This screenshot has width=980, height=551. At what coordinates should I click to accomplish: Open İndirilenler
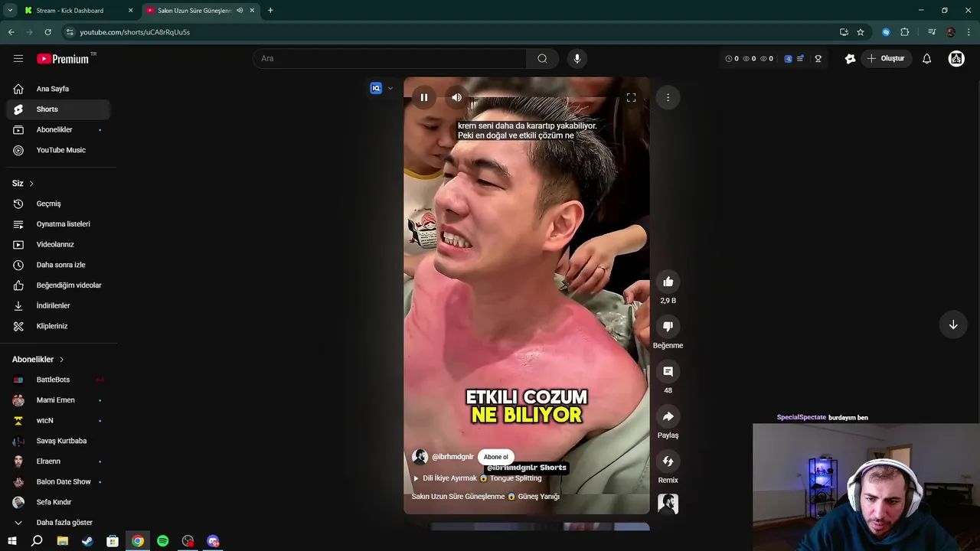click(58, 305)
